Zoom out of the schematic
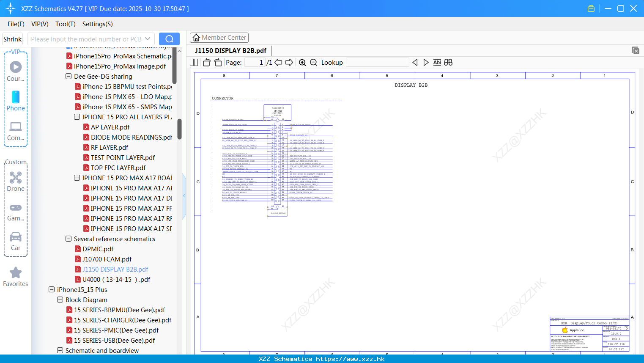 pos(313,62)
